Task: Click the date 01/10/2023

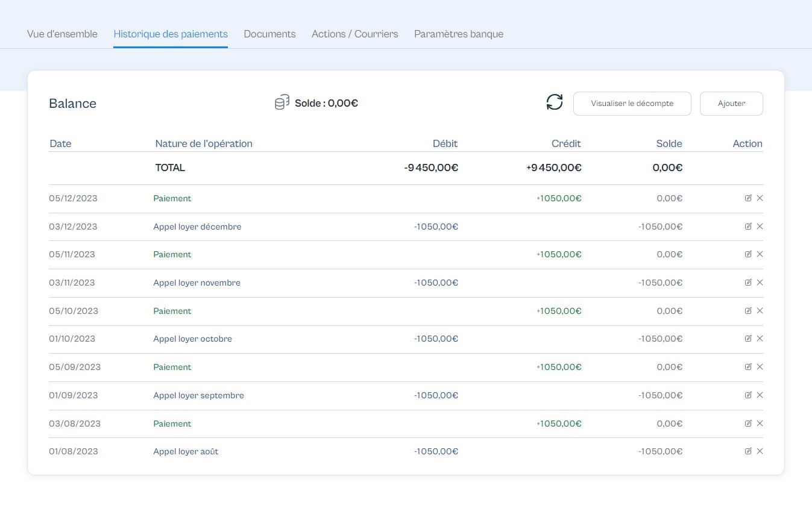Action: coord(72,339)
